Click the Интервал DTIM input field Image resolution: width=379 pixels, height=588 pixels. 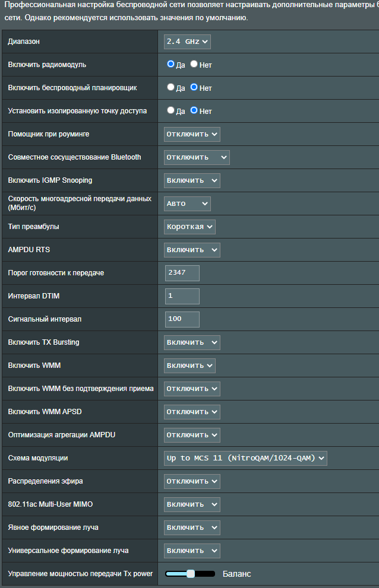[x=182, y=296]
